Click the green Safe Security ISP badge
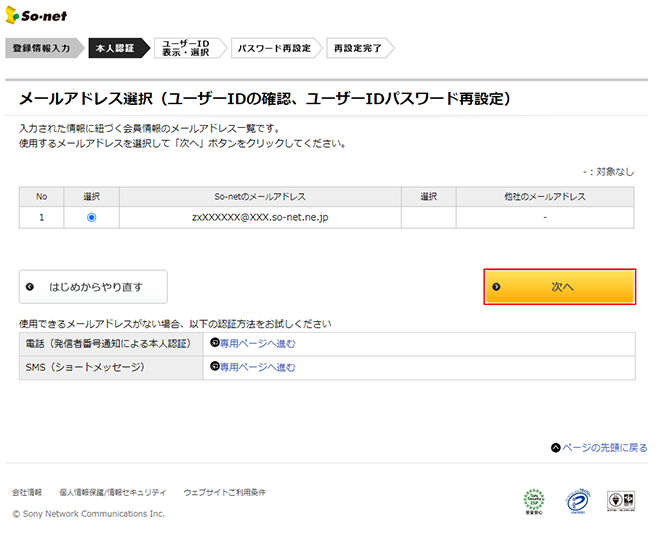 tap(536, 499)
